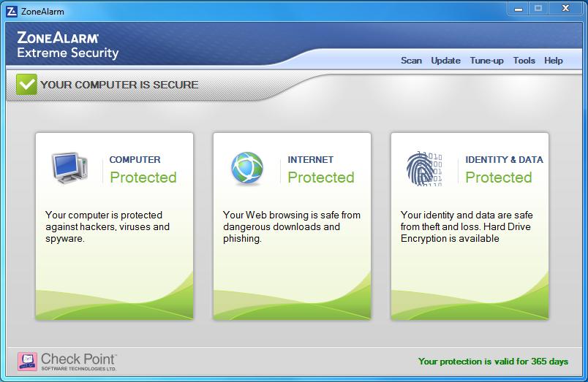Screen dimensions: 588x382
Task: Click 'YOUR COMPUTER IS SECURE' status text
Action: point(119,85)
